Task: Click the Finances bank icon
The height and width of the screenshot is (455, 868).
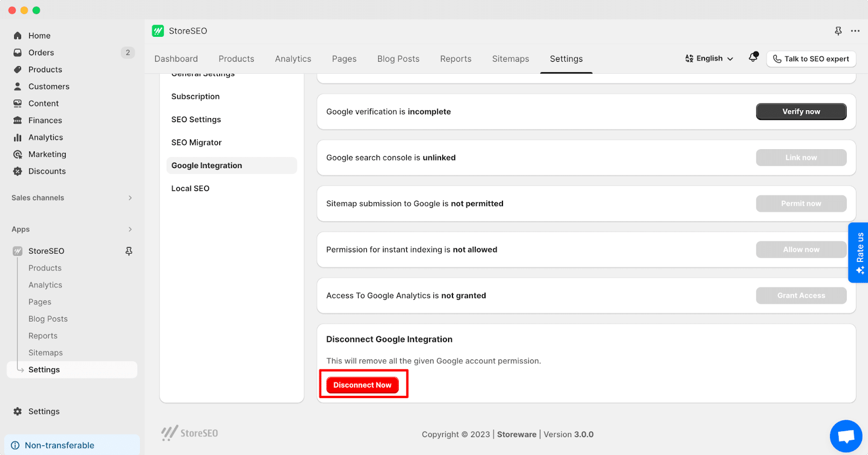Action: point(17,120)
